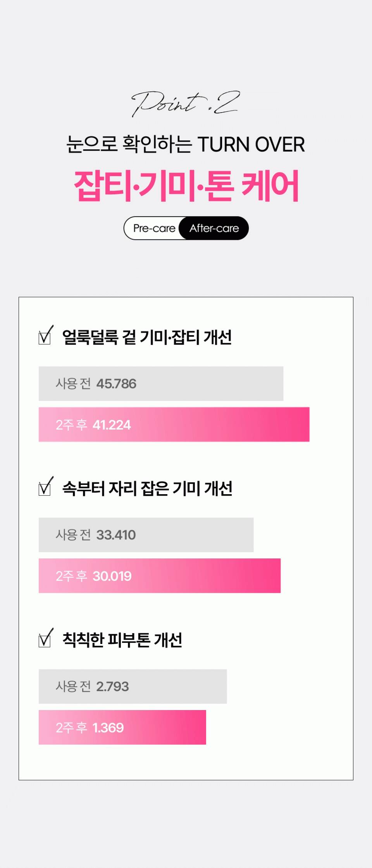Click the gray 사용 전 2.793 bar
The width and height of the screenshot is (372, 868).
click(x=133, y=686)
